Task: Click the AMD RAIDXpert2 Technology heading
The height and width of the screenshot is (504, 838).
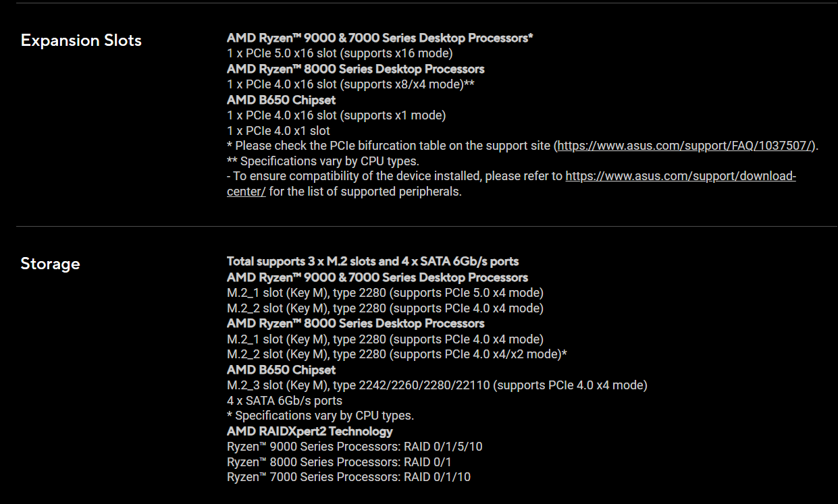Action: (x=309, y=431)
